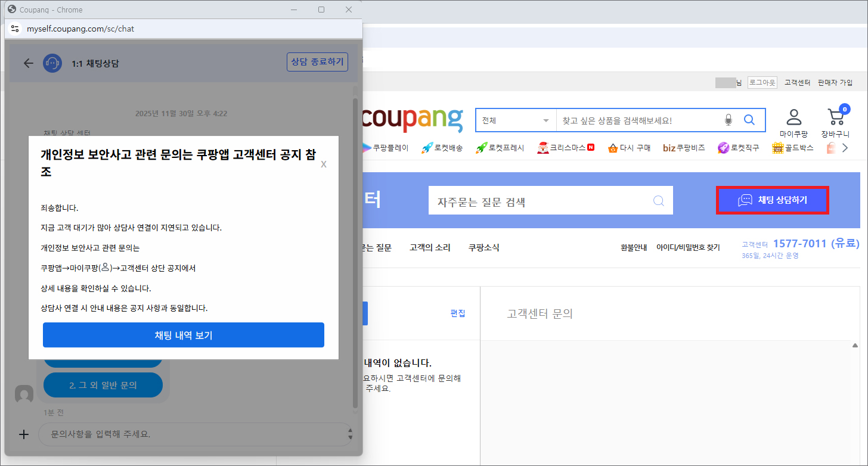This screenshot has height=466, width=868.
Task: Open 아이디/비밀번호 찾기 link
Action: pos(688,247)
